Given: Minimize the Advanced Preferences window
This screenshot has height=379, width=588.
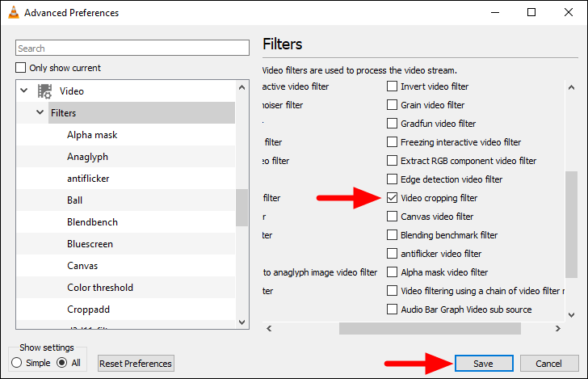Looking at the screenshot, I should pyautogui.click(x=495, y=12).
